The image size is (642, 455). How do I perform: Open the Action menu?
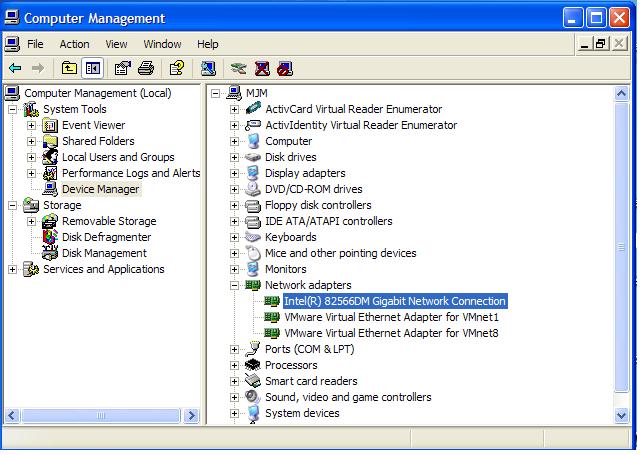(75, 44)
